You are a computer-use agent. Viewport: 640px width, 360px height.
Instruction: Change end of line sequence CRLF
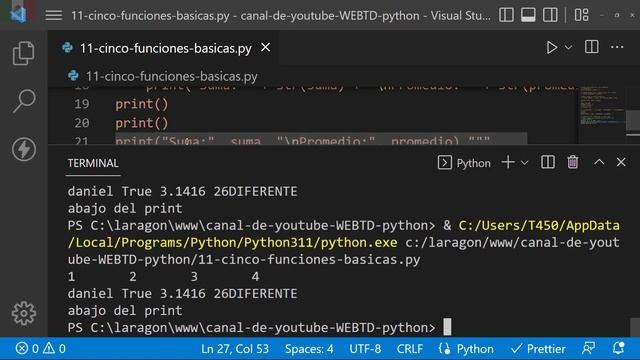pyautogui.click(x=409, y=349)
